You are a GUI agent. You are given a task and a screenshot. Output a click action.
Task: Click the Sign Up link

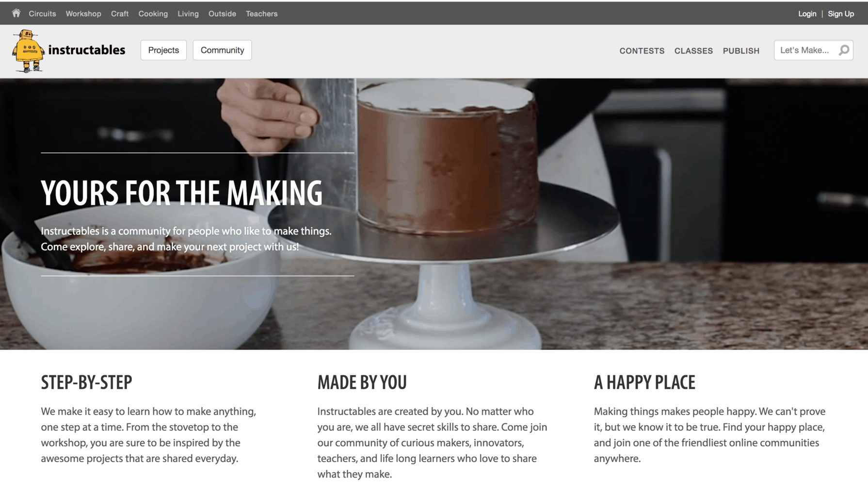point(841,14)
